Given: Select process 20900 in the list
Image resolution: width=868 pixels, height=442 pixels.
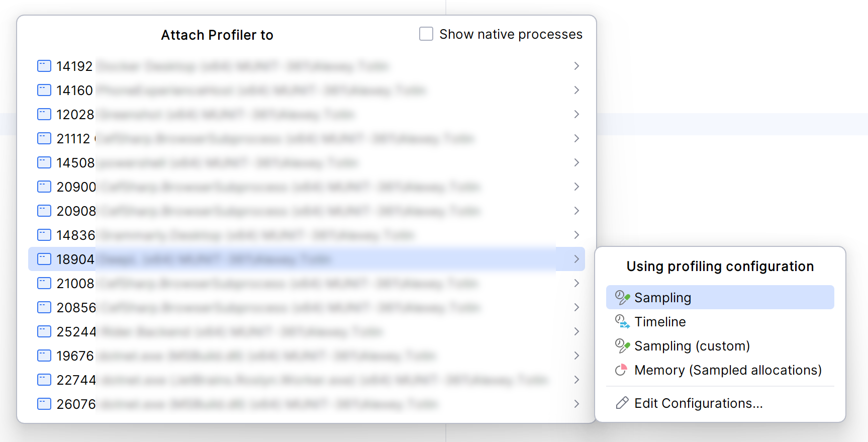Looking at the screenshot, I should 76,187.
